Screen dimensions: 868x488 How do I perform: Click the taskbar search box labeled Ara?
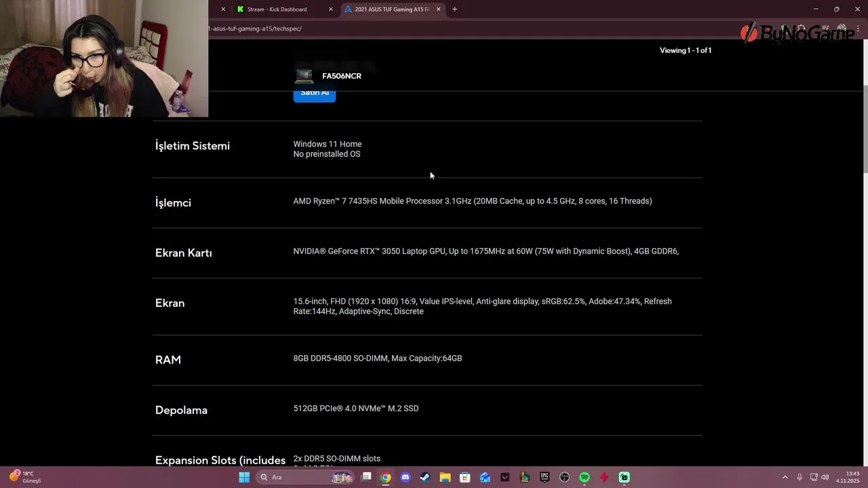tap(305, 477)
